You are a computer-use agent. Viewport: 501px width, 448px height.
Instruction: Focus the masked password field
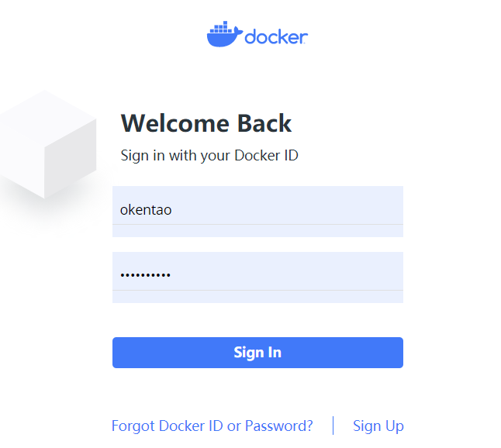coord(257,277)
